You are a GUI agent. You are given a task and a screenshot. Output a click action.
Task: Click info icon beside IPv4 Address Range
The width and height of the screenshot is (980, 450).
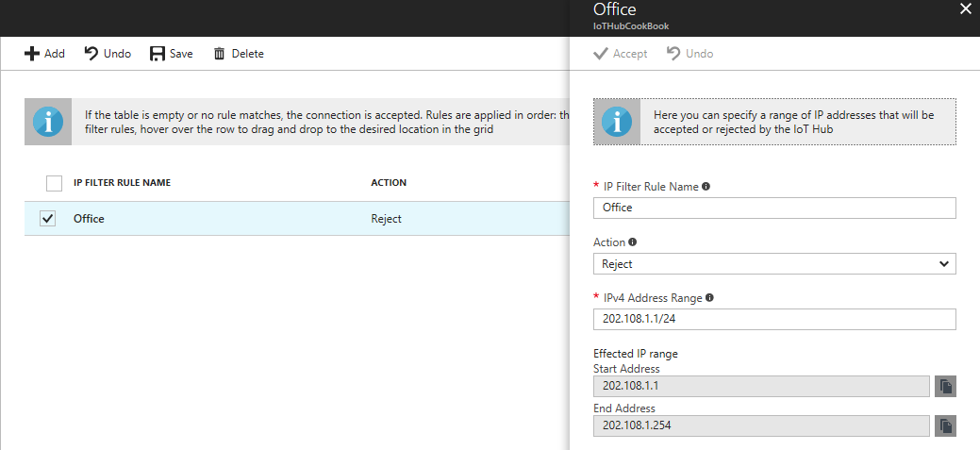[709, 298]
